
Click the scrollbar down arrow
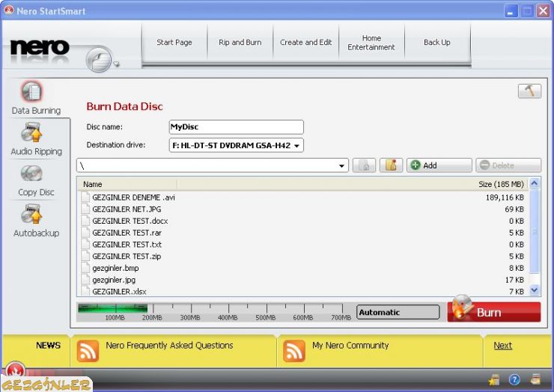pos(535,290)
